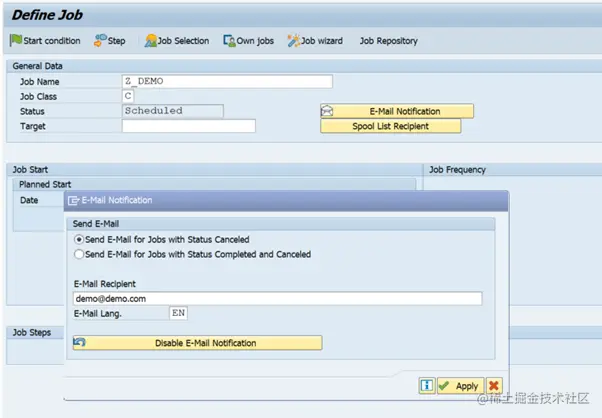The height and width of the screenshot is (418, 602).
Task: Click the Status field showing Scheduled
Action: pos(173,111)
